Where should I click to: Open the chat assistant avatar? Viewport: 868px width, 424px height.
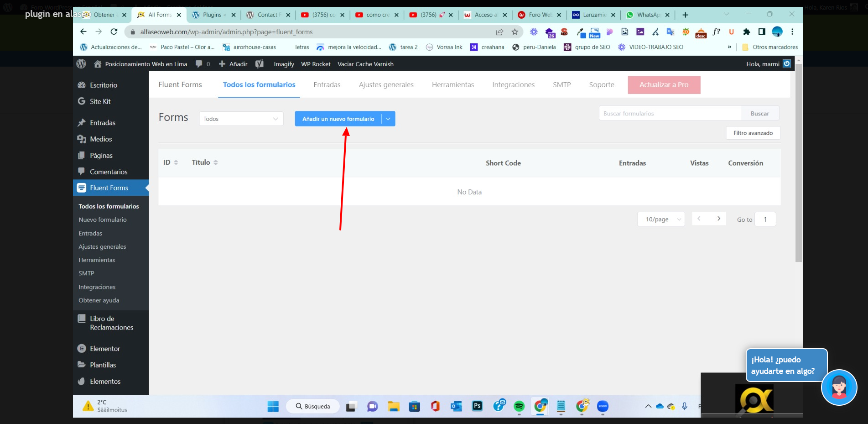pyautogui.click(x=839, y=387)
